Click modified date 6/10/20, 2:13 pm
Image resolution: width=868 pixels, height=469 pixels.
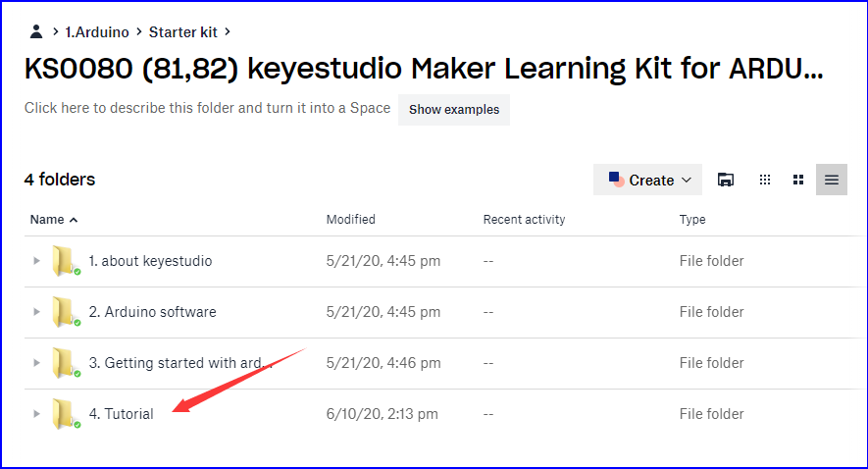[382, 414]
